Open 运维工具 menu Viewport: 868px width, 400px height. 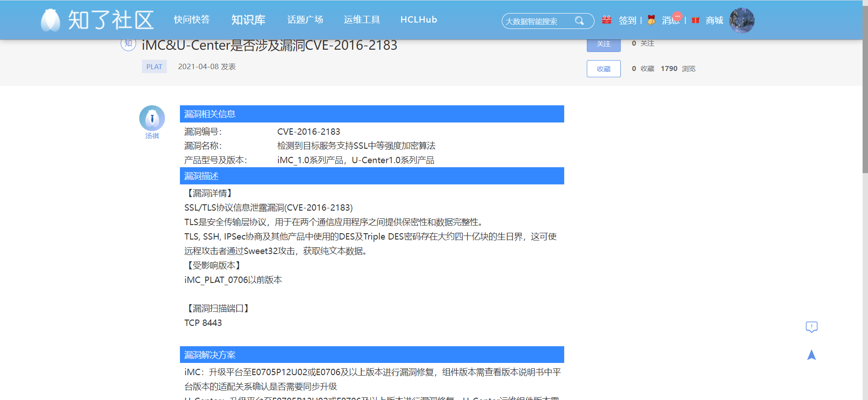point(362,20)
